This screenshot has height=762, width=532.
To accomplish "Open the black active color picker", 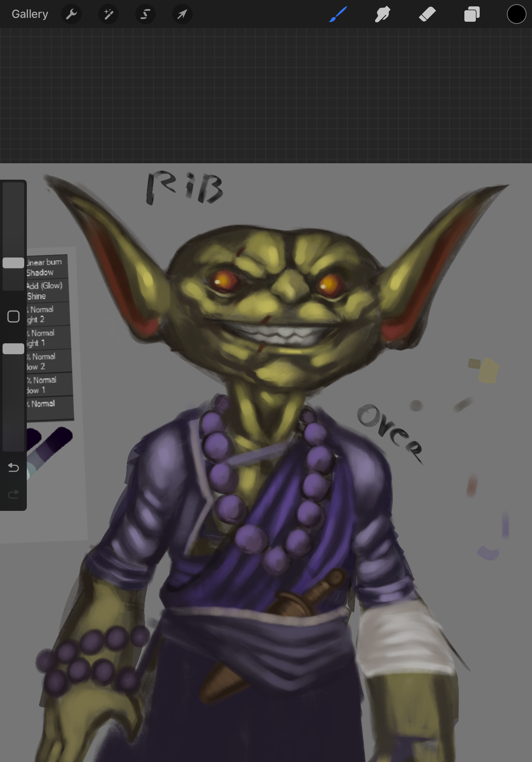I will [x=516, y=14].
